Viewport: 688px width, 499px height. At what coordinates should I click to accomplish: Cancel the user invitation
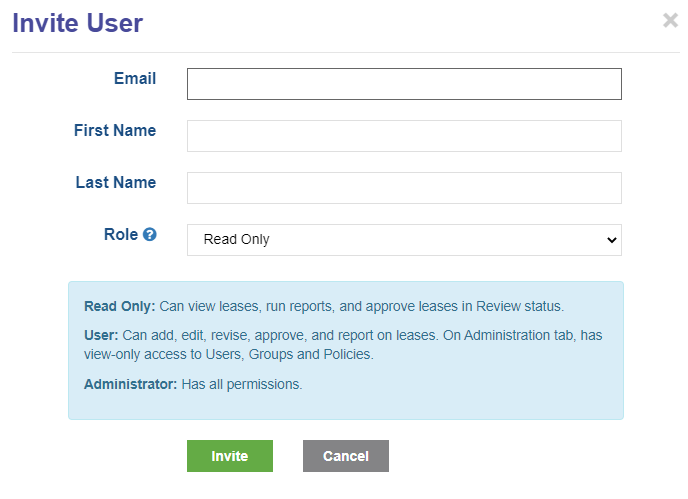[346, 456]
